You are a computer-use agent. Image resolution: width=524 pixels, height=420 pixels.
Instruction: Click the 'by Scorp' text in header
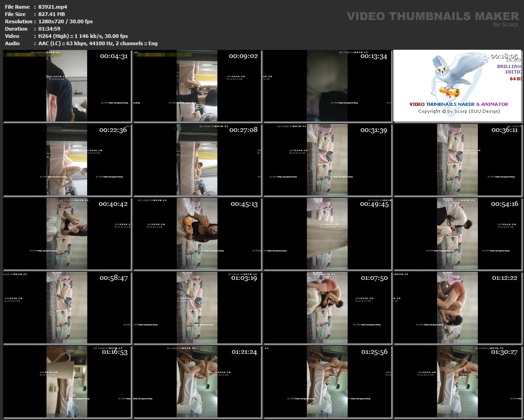(506, 25)
